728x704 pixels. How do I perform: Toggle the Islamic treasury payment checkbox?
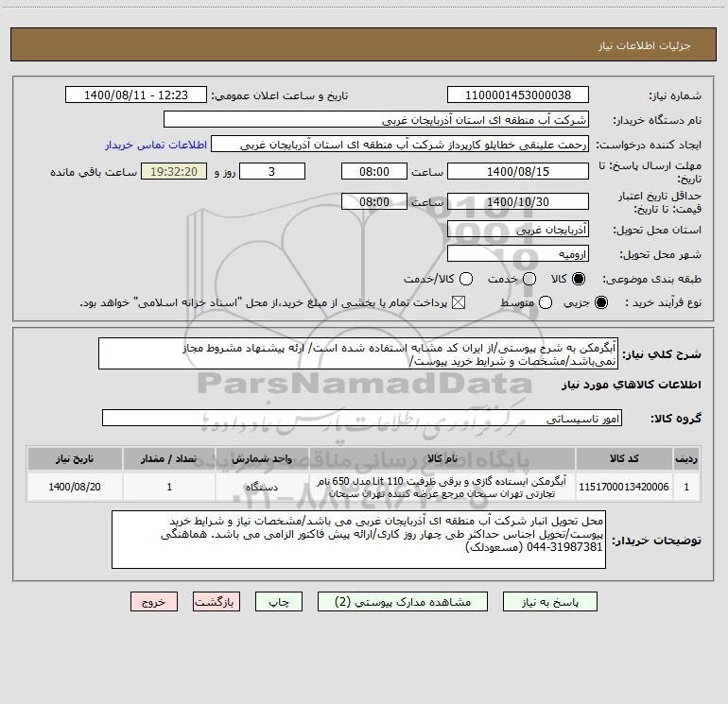(459, 302)
